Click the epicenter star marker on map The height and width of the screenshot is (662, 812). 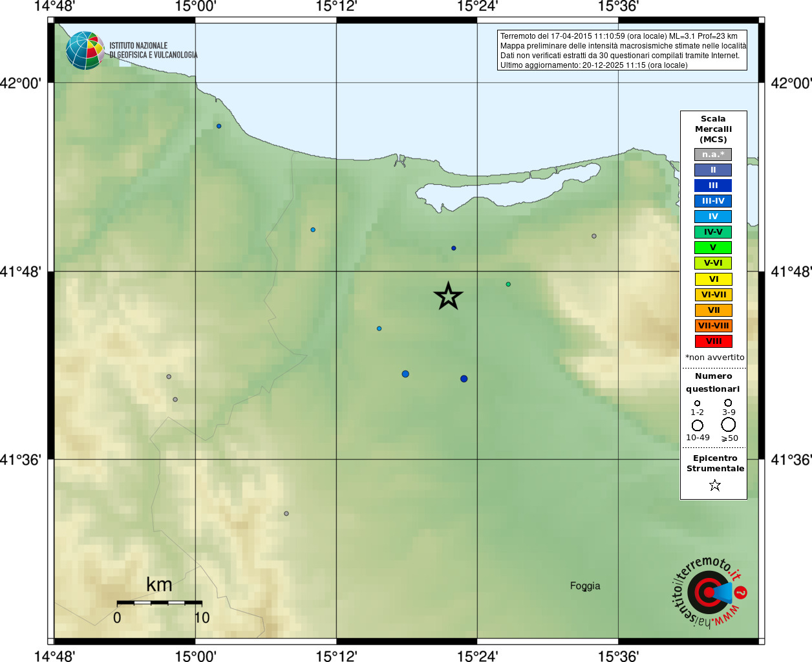[x=448, y=296]
